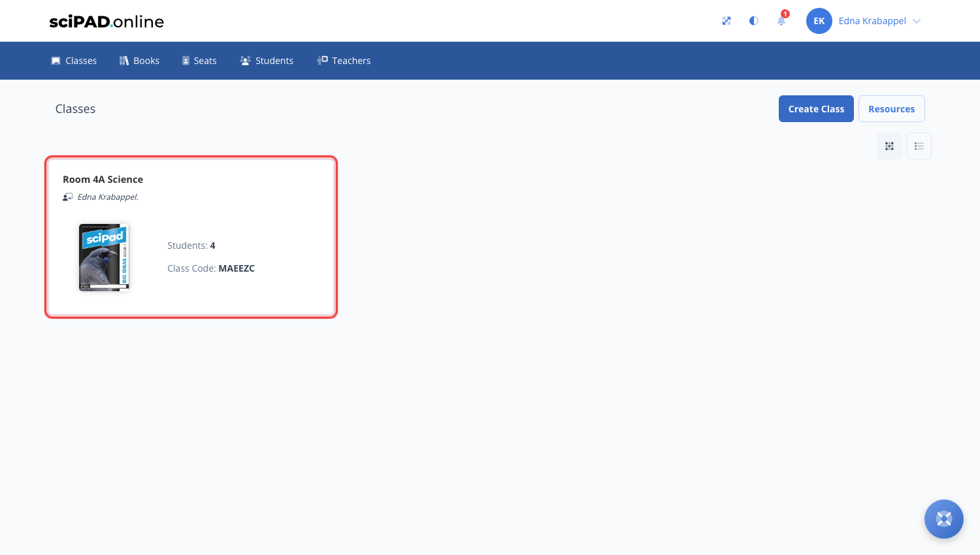Open the notifications bell
Screen dimensions: 980x555
[781, 21]
